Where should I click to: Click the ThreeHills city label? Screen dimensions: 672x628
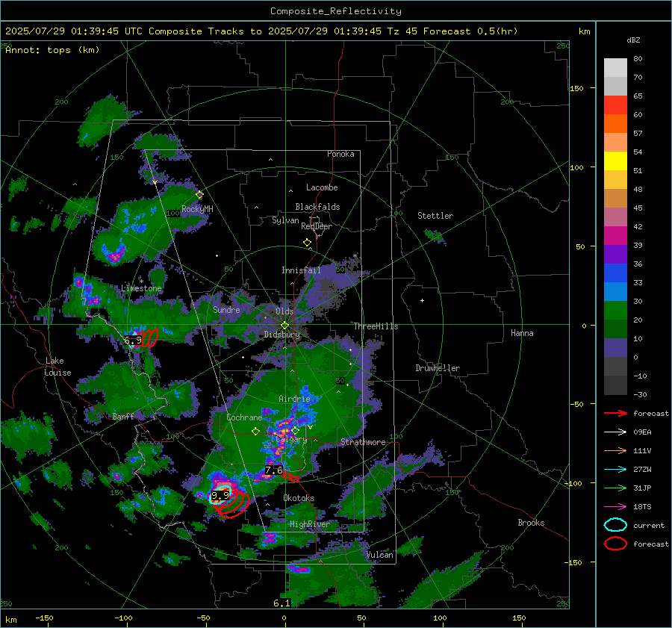pyautogui.click(x=376, y=326)
